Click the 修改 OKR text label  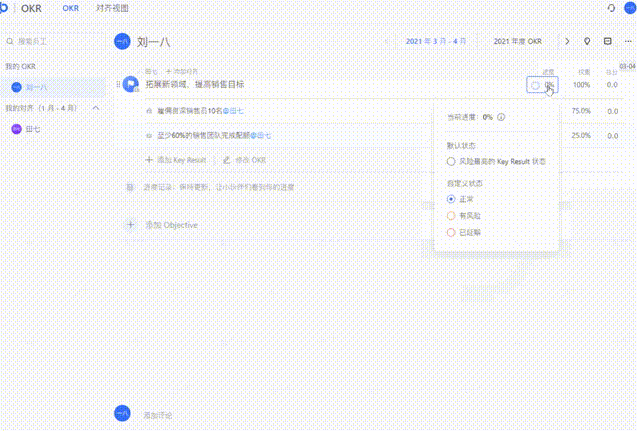251,160
